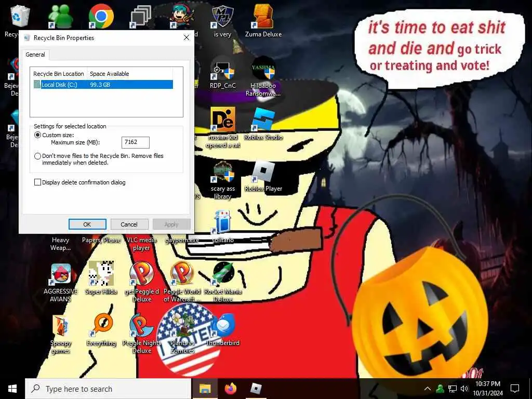Select the Custom size radio option
This screenshot has height=399, width=532.
click(37, 135)
